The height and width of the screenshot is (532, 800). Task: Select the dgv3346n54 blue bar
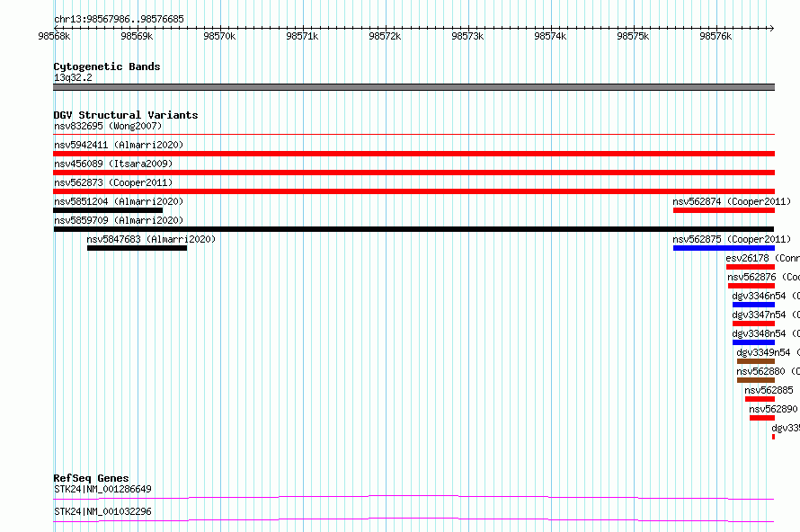tap(753, 305)
